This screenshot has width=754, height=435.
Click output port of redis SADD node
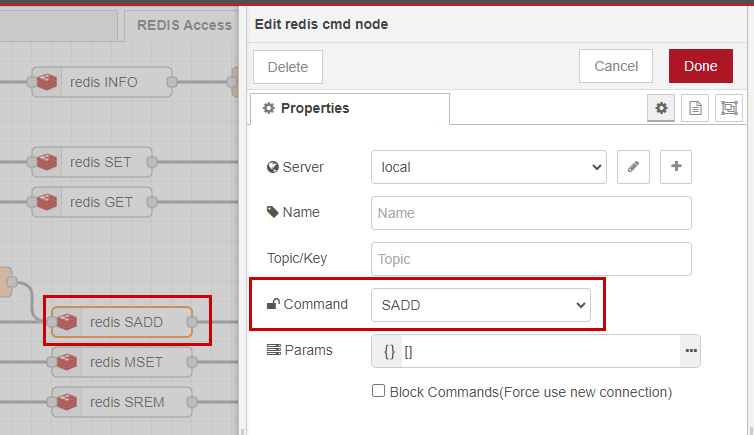(192, 322)
